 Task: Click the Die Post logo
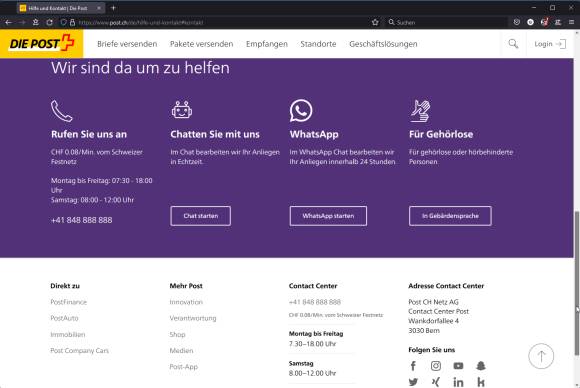tap(41, 44)
